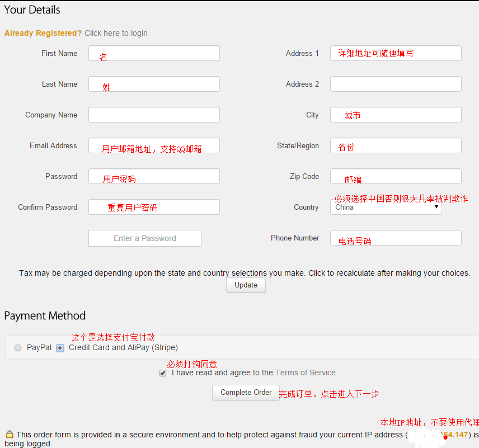Click the Confirm Password field

pos(154,207)
